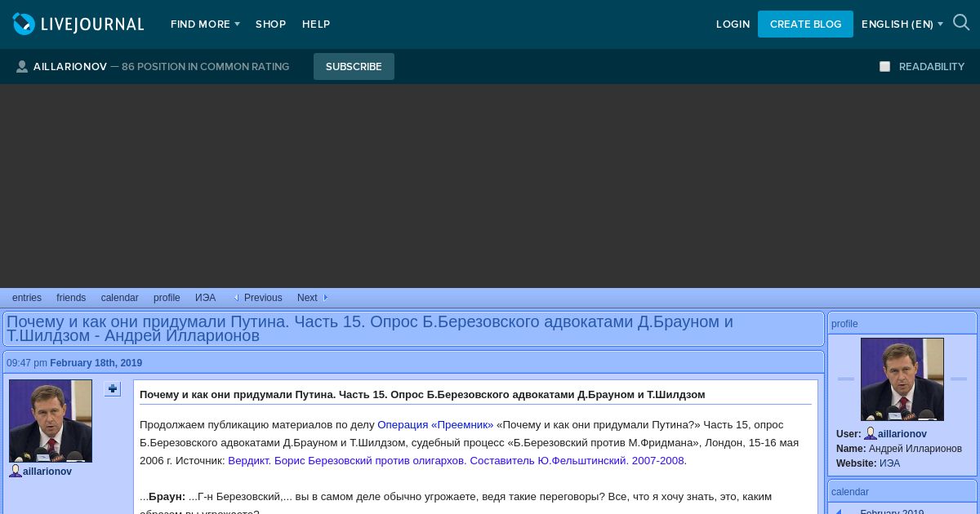Click the calendar previous month arrow
Screen dimensions: 980x514
[x=838, y=512]
